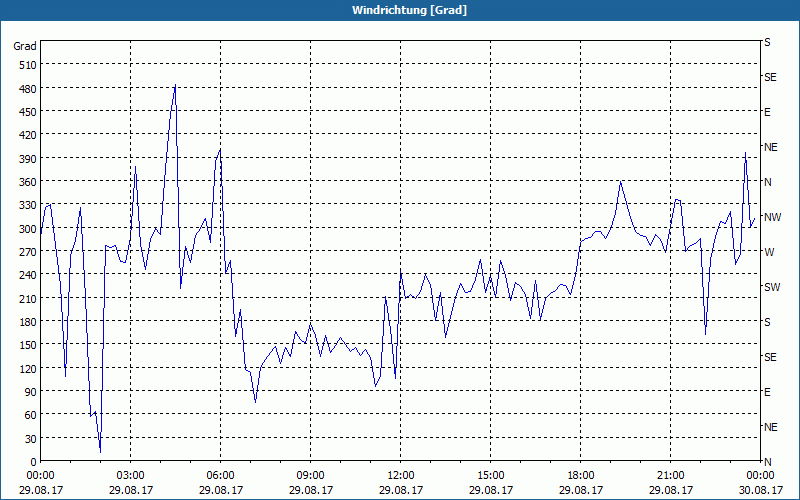This screenshot has width=800, height=500.
Task: Click the 60 value on the left axis
Action: tap(31, 415)
